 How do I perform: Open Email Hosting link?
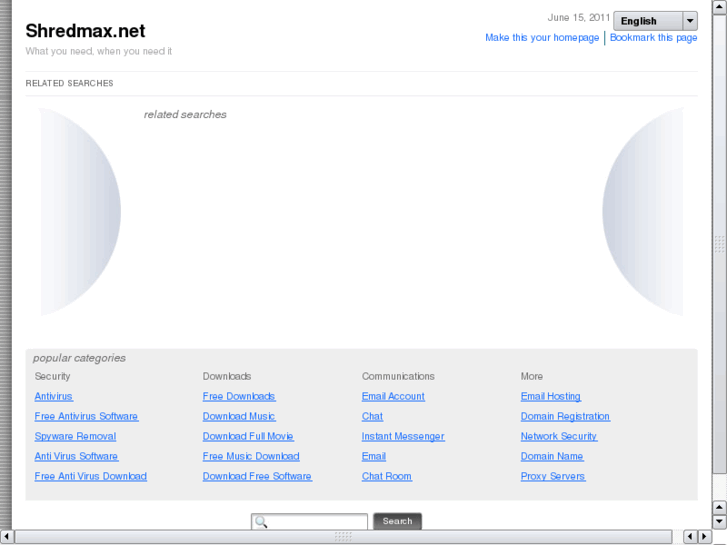pos(551,397)
